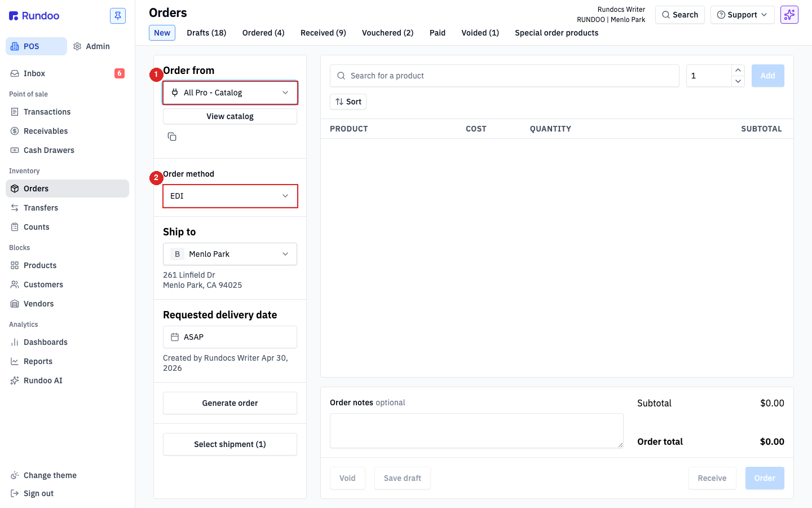The image size is (812, 508).
Task: Switch to the Drafts (18) tab
Action: (206, 33)
